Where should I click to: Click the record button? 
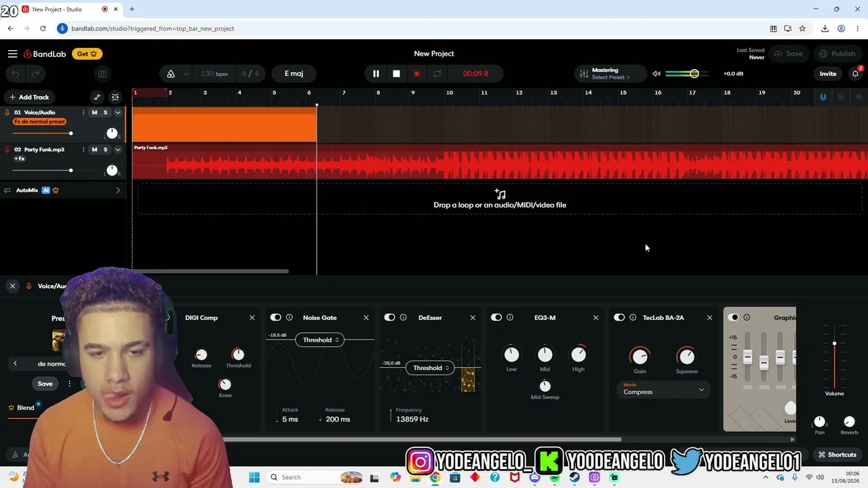point(416,73)
